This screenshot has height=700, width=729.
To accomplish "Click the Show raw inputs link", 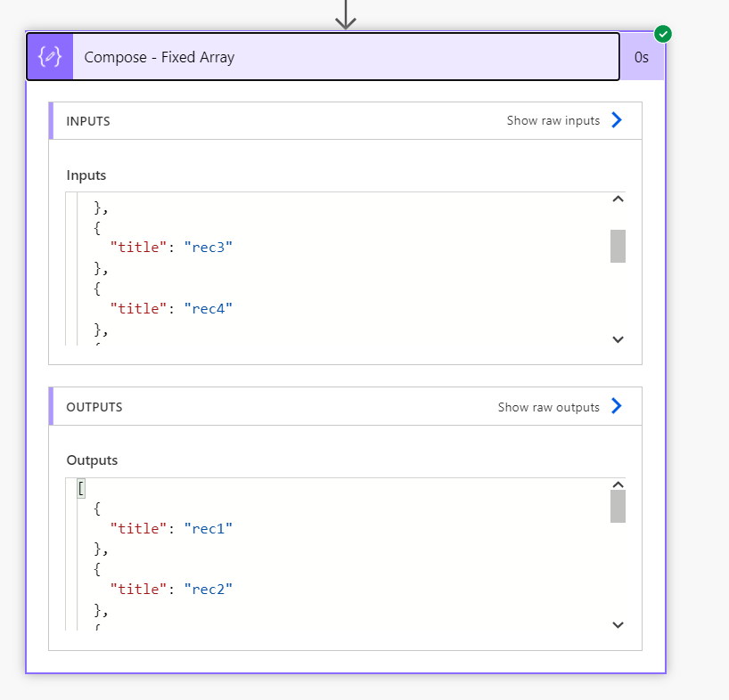I will tap(553, 121).
